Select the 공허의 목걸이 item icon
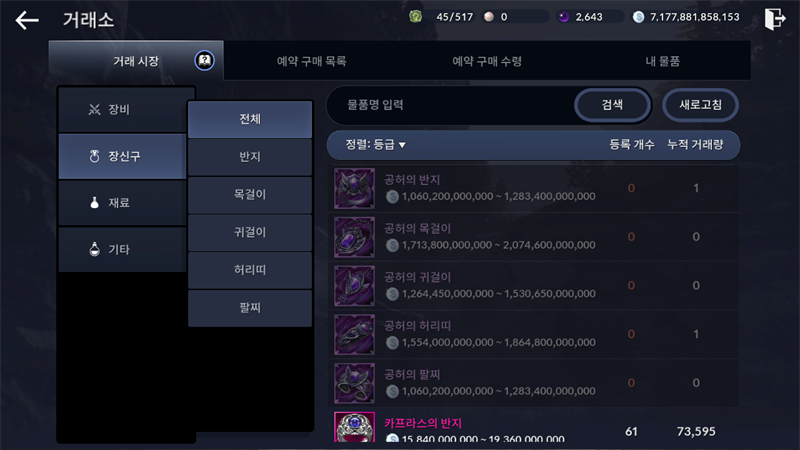This screenshot has width=800, height=450. pyautogui.click(x=355, y=237)
